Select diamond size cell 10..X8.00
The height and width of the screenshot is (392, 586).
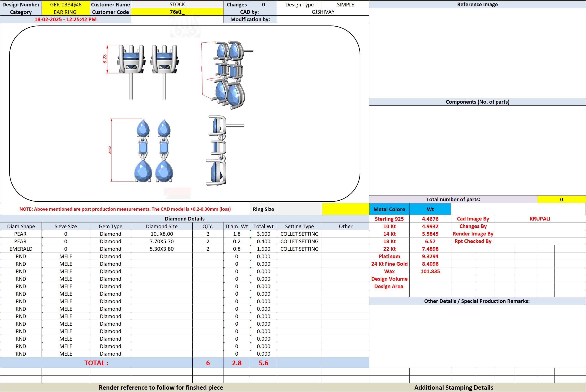pyautogui.click(x=162, y=234)
